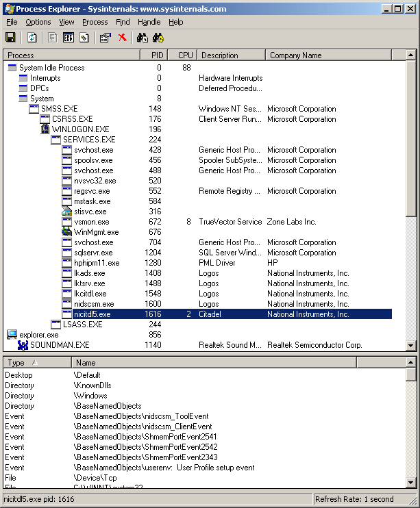The height and width of the screenshot is (508, 420).
Task: Open the Handle menu
Action: click(149, 22)
